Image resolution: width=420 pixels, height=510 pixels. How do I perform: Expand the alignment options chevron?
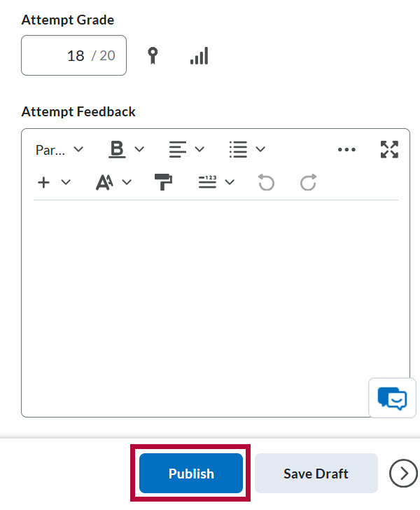199,149
